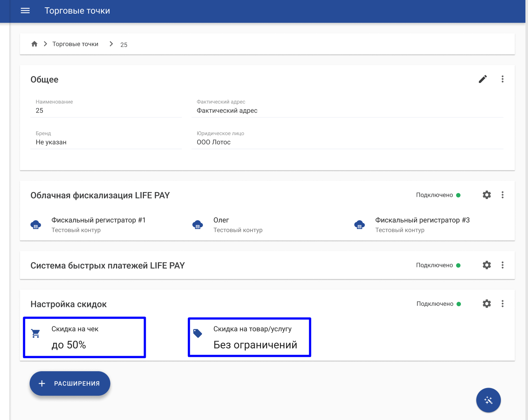The width and height of the screenshot is (528, 420).
Task: Click Подключено status of Система быстрых платежей
Action: [x=438, y=265]
